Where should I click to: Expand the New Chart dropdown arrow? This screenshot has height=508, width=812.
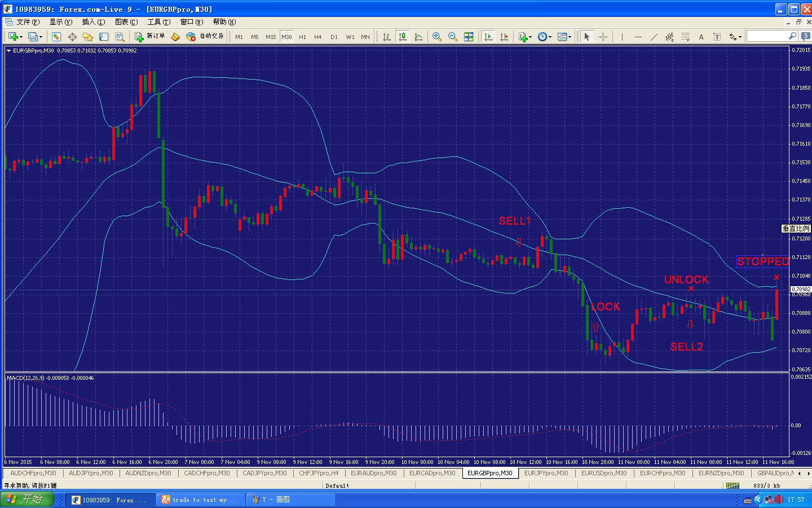tap(21, 37)
